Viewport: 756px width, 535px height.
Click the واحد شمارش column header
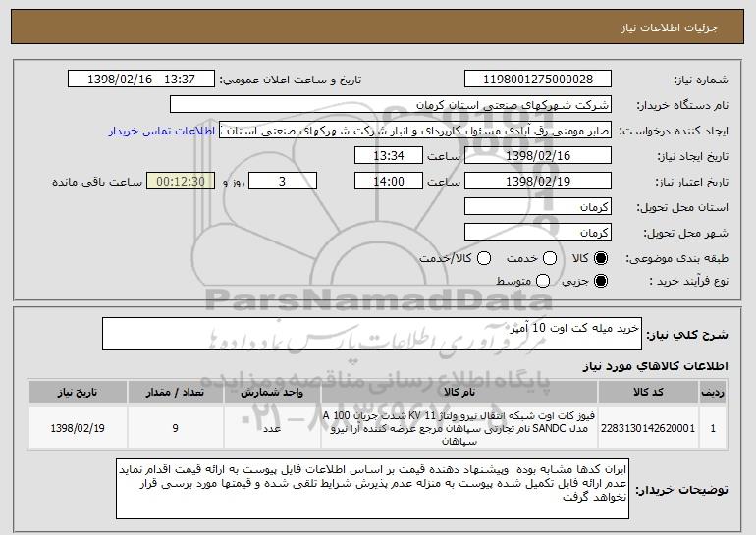272,393
